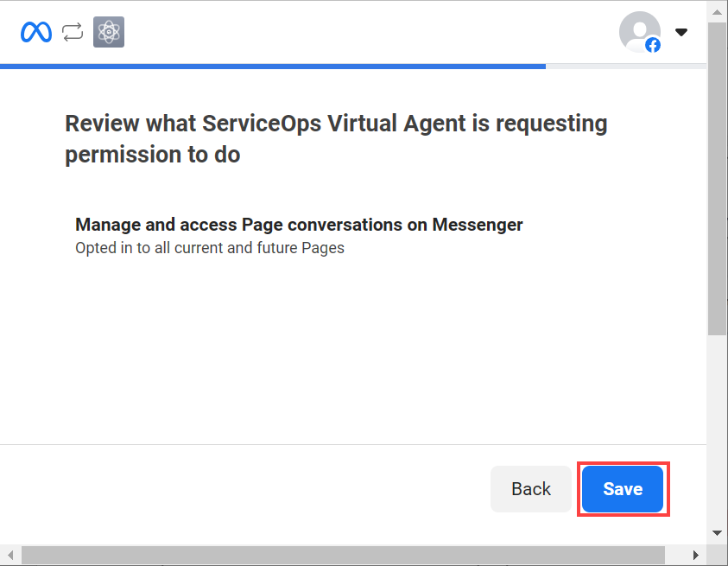
Task: Click the 'Review what ServiceOps Virtual Agent' heading
Action: [x=336, y=139]
